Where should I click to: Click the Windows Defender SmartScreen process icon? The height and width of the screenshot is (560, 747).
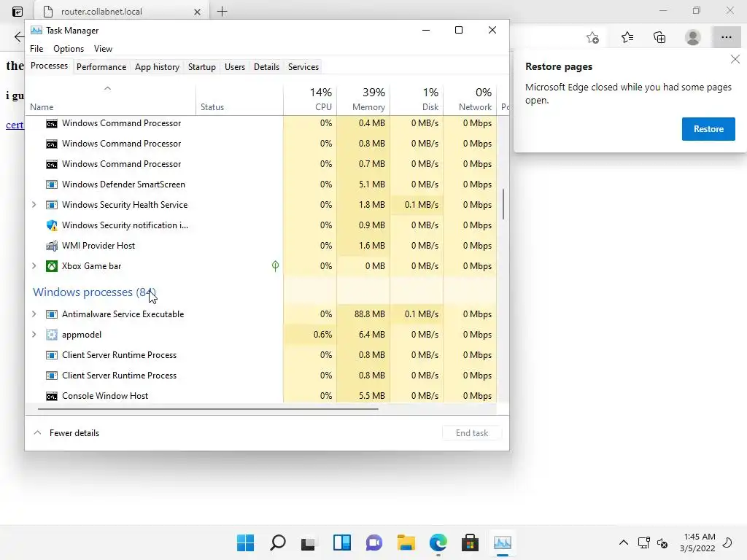pos(52,184)
